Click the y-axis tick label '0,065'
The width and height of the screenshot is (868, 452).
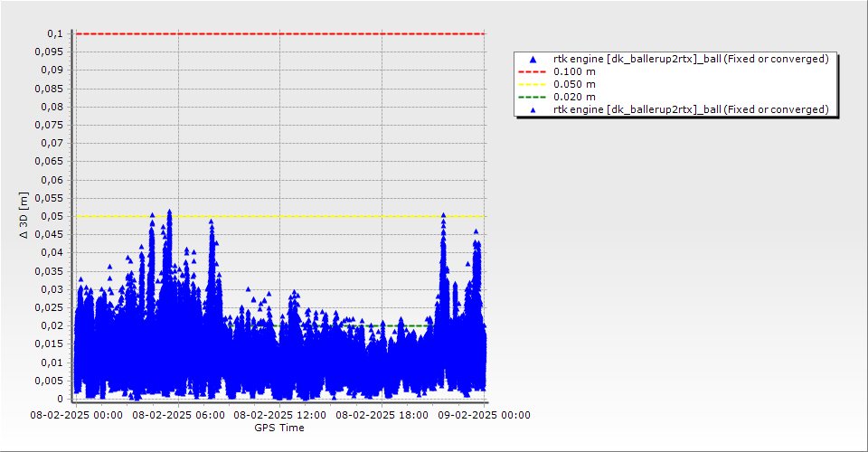[x=49, y=162]
